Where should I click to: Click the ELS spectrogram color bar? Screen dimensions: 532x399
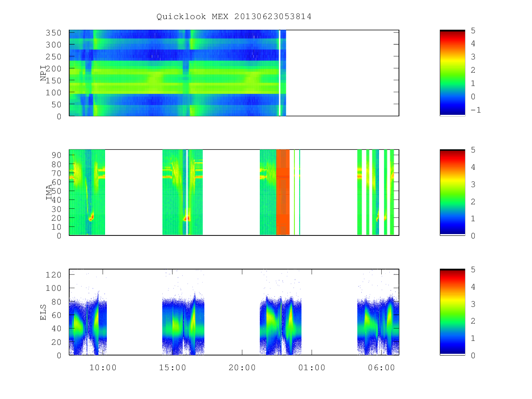(x=452, y=312)
